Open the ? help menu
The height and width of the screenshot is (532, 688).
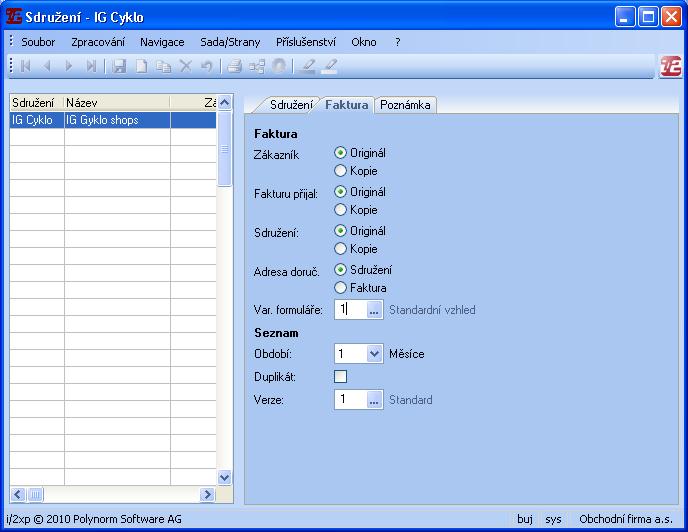click(398, 42)
